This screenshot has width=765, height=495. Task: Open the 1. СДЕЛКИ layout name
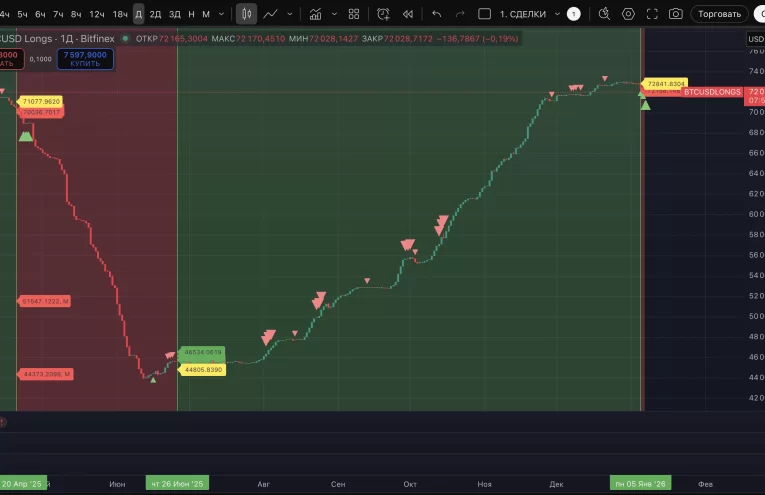(x=523, y=14)
